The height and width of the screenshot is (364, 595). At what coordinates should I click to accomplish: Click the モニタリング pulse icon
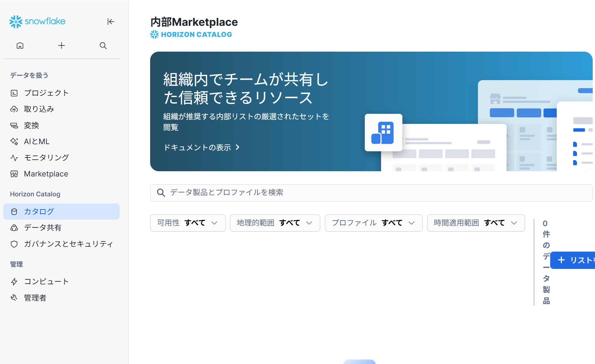14,158
